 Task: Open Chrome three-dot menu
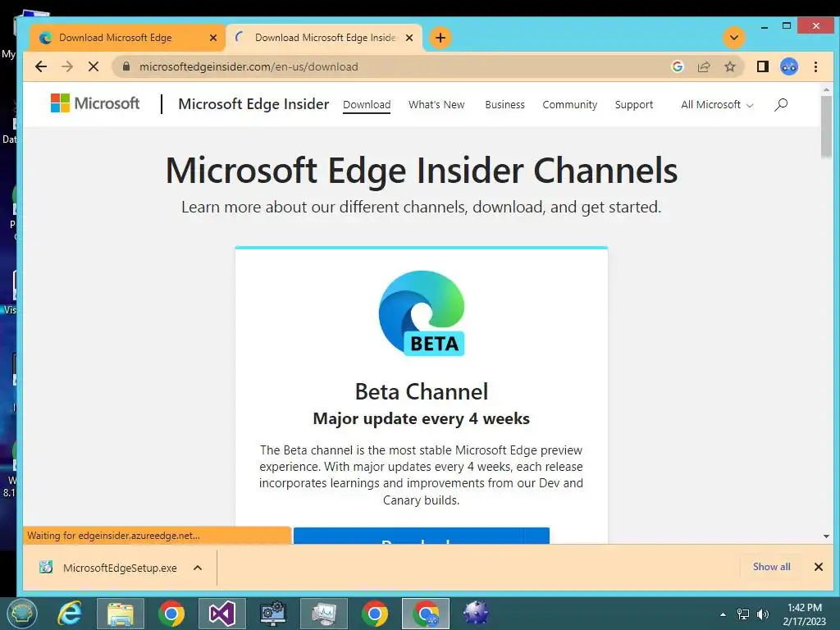pos(815,66)
